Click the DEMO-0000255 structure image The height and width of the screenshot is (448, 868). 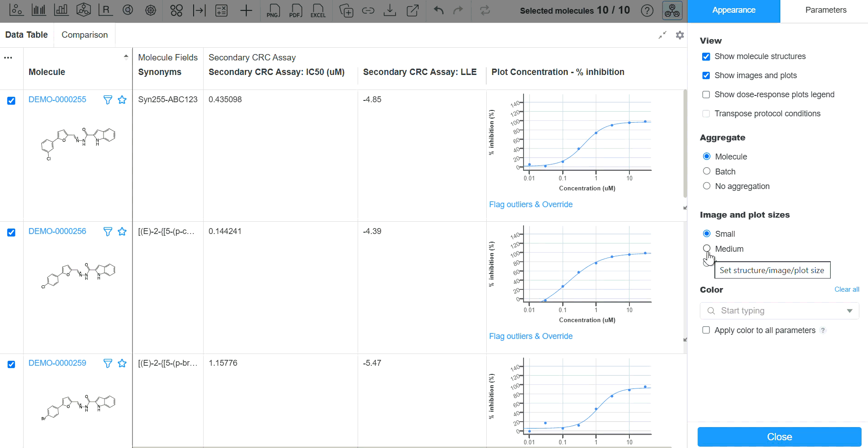pyautogui.click(x=78, y=144)
